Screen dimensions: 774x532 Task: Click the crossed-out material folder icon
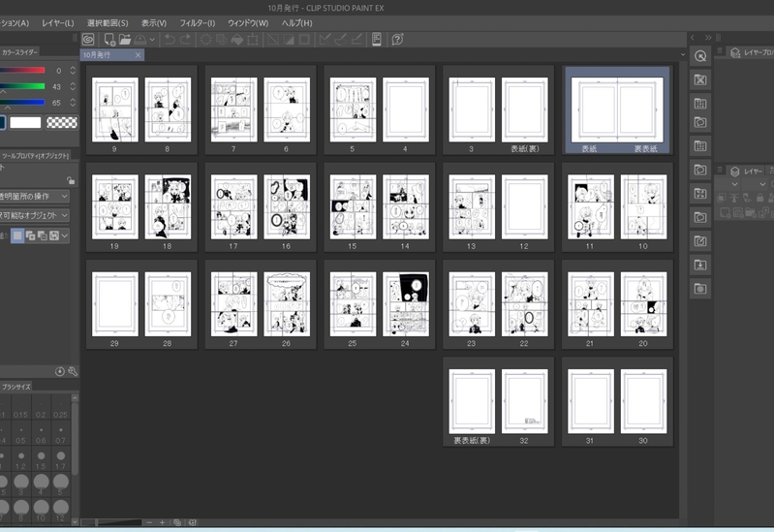pyautogui.click(x=700, y=79)
